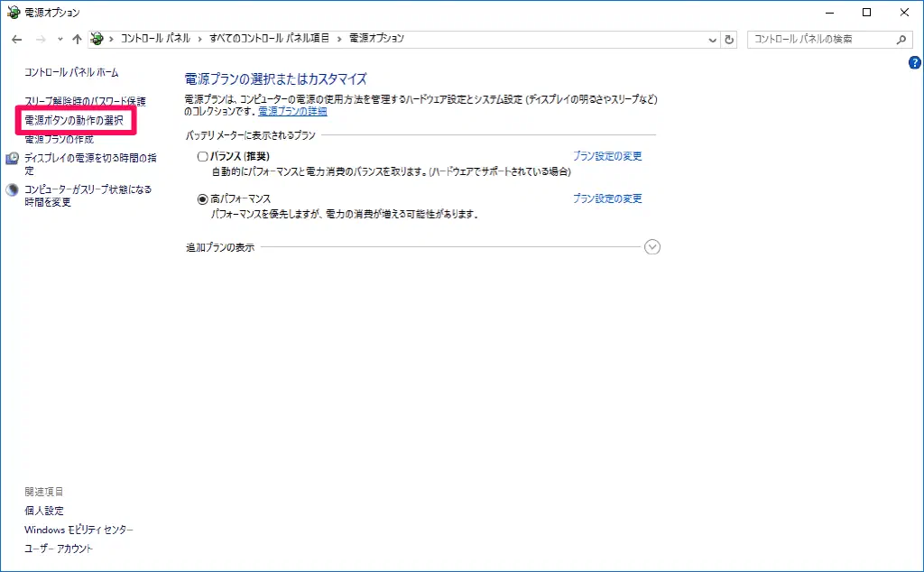Viewport: 924px width, 572px height.
Task: Click the sleep moon icon in the sidebar
Action: tap(13, 190)
